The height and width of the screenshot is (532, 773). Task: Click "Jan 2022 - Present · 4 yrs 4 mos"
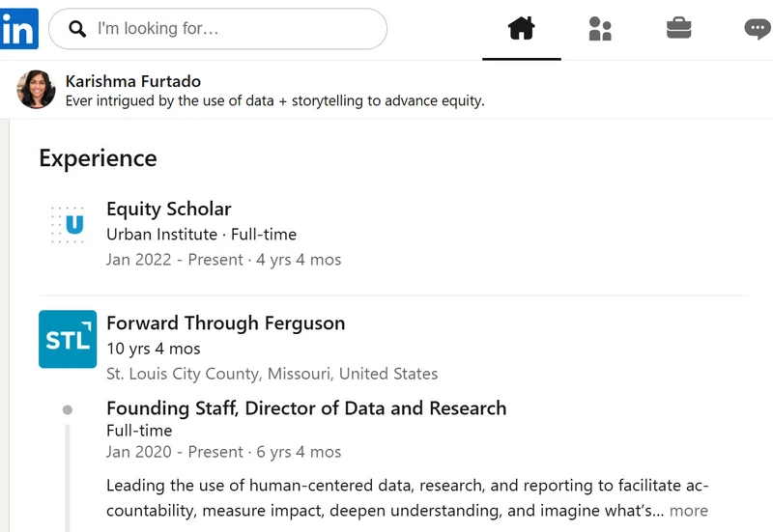tap(224, 260)
